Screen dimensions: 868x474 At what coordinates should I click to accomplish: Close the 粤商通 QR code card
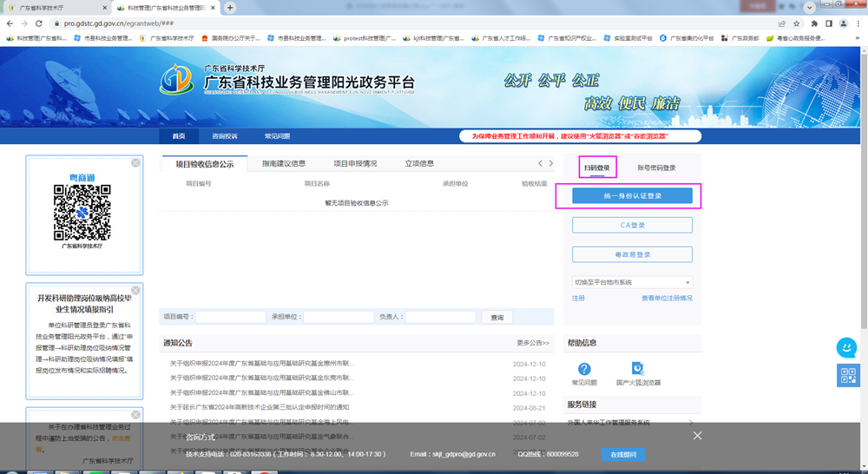pyautogui.click(x=135, y=163)
